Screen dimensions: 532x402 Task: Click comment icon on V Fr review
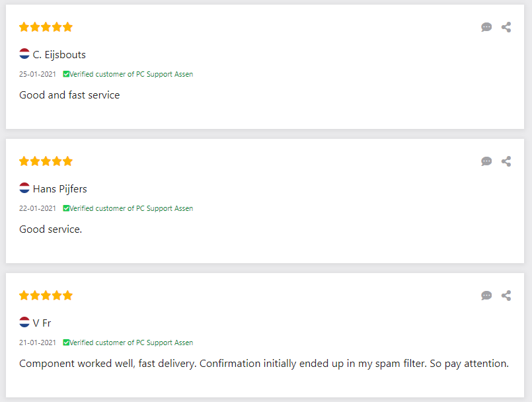[486, 296]
